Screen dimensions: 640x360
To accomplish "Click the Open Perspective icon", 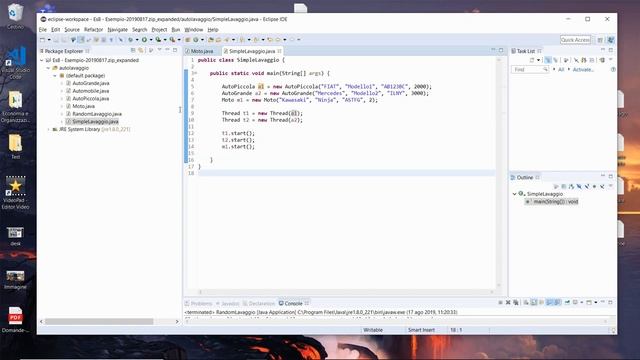I will [x=600, y=40].
